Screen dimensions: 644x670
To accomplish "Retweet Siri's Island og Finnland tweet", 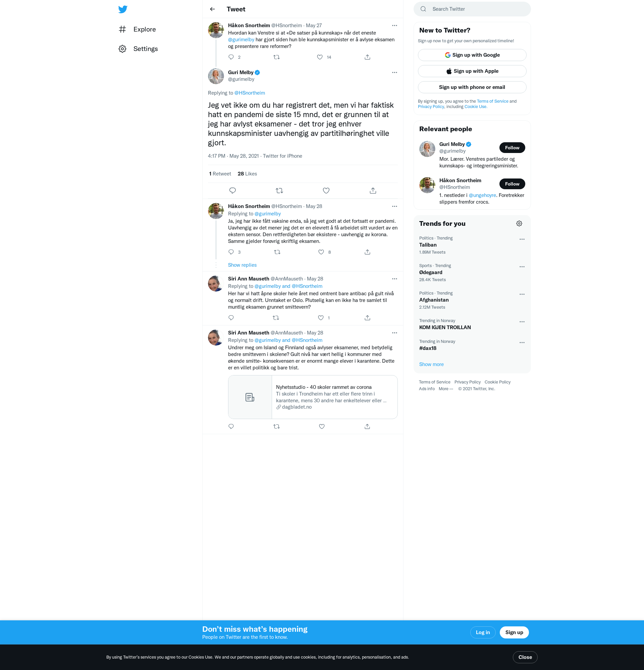I will pyautogui.click(x=276, y=427).
